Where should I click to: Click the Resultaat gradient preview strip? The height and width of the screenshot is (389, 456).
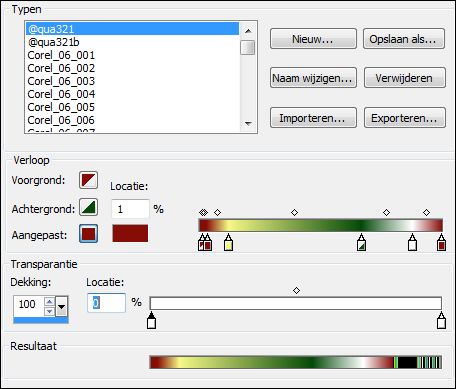[296, 362]
